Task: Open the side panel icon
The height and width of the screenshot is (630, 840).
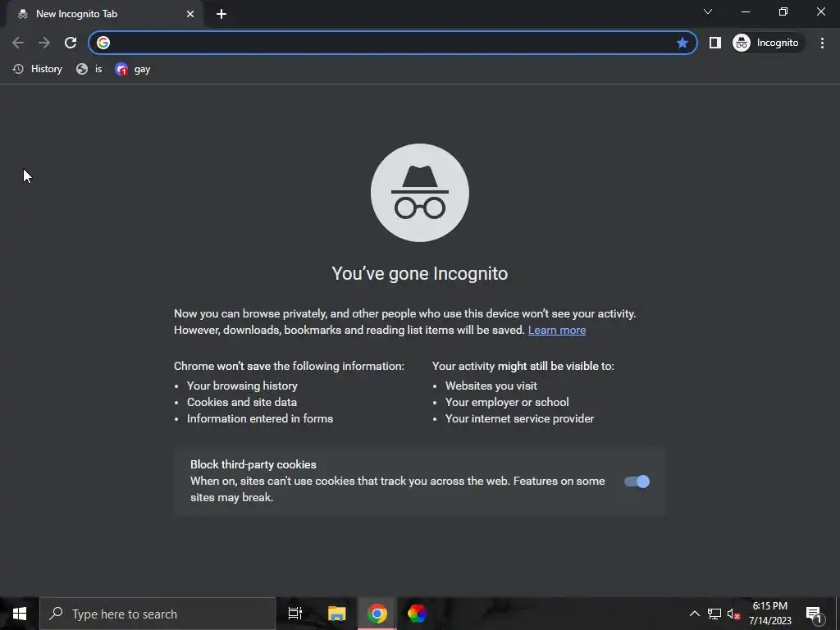Action: tap(715, 43)
